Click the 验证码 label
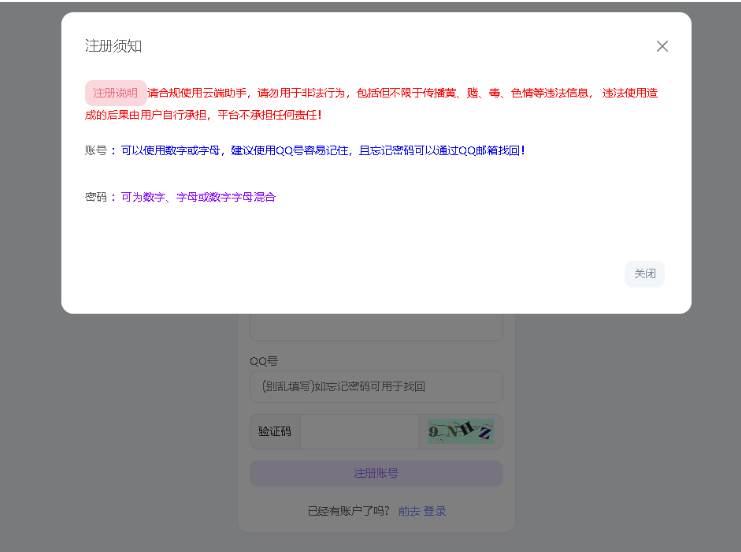 (x=275, y=431)
